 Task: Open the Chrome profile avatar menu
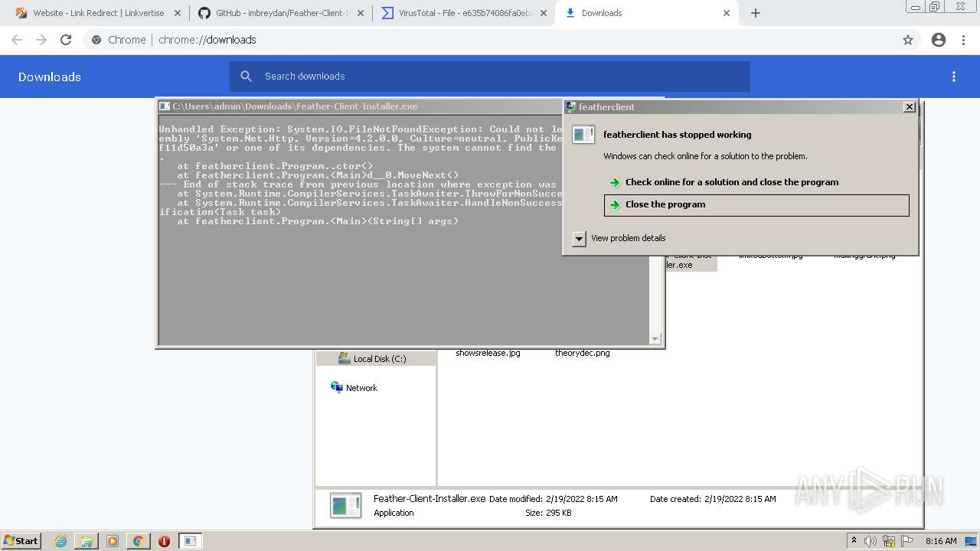click(939, 40)
